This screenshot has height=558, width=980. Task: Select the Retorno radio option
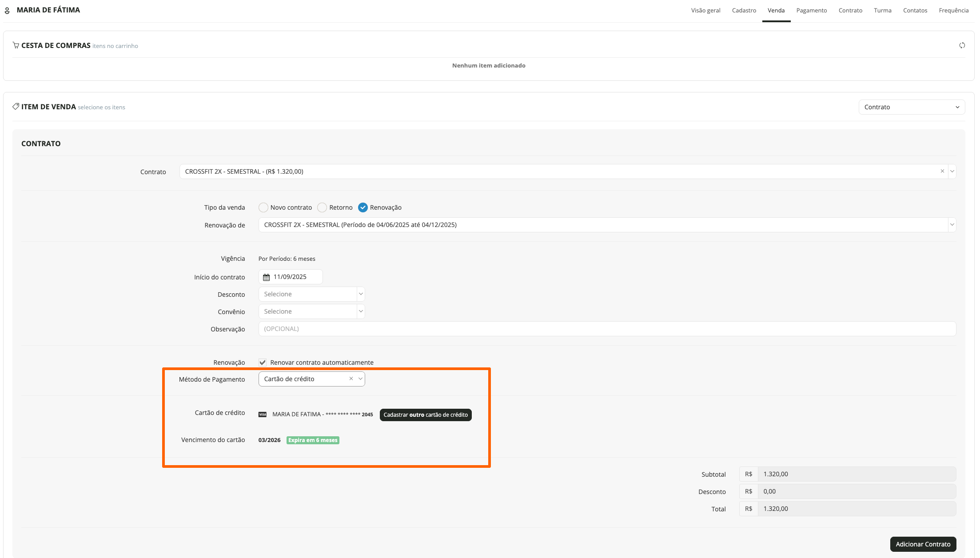[x=322, y=207]
